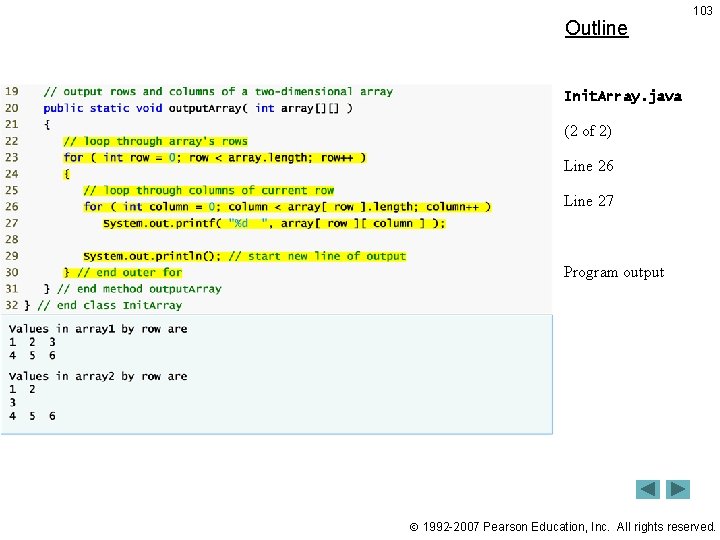The image size is (720, 540).
Task: Click the lone '3' output row of array2
Action: [12, 403]
